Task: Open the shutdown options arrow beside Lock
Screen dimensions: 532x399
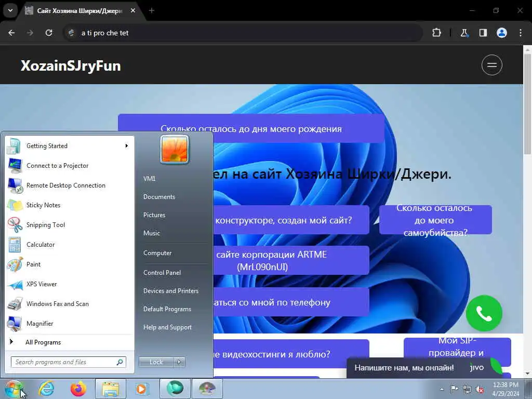Action: [179, 362]
